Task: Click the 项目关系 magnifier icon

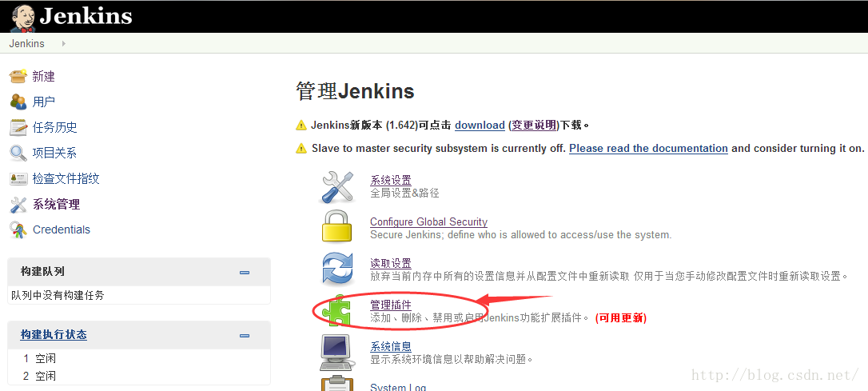Action: click(x=18, y=153)
